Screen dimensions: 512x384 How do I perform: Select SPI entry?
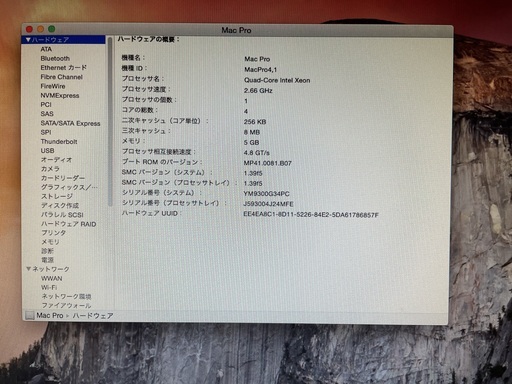(46, 132)
